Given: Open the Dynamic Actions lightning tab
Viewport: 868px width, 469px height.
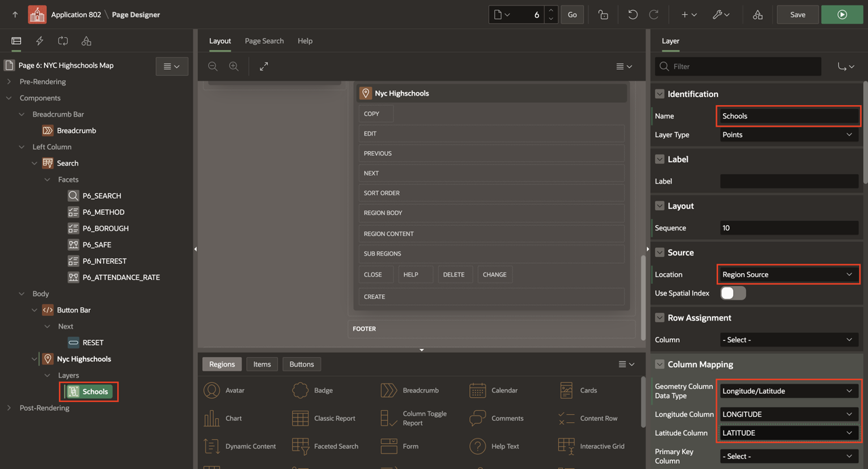Looking at the screenshot, I should [39, 41].
